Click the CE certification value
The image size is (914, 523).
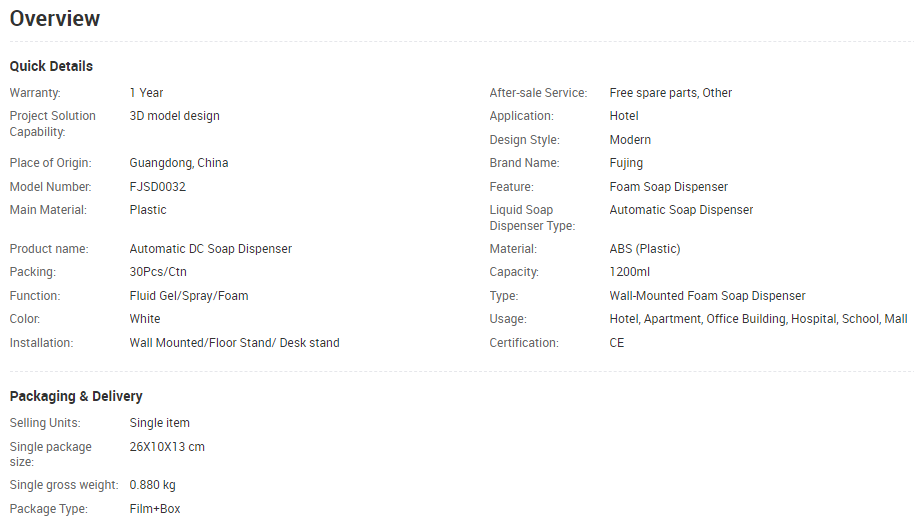(617, 343)
